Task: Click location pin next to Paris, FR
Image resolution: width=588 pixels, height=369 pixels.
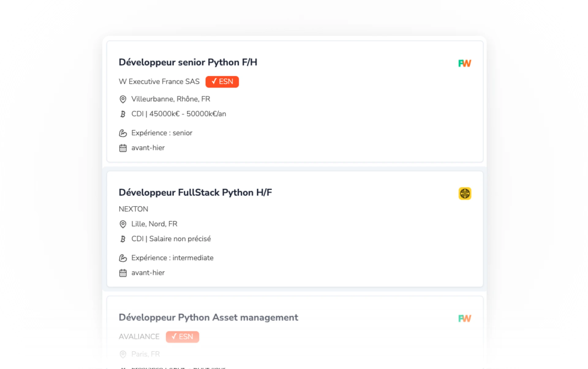Action: [123, 354]
